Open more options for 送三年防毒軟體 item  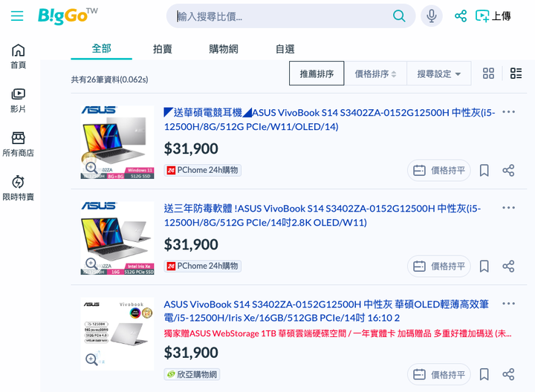tap(508, 208)
